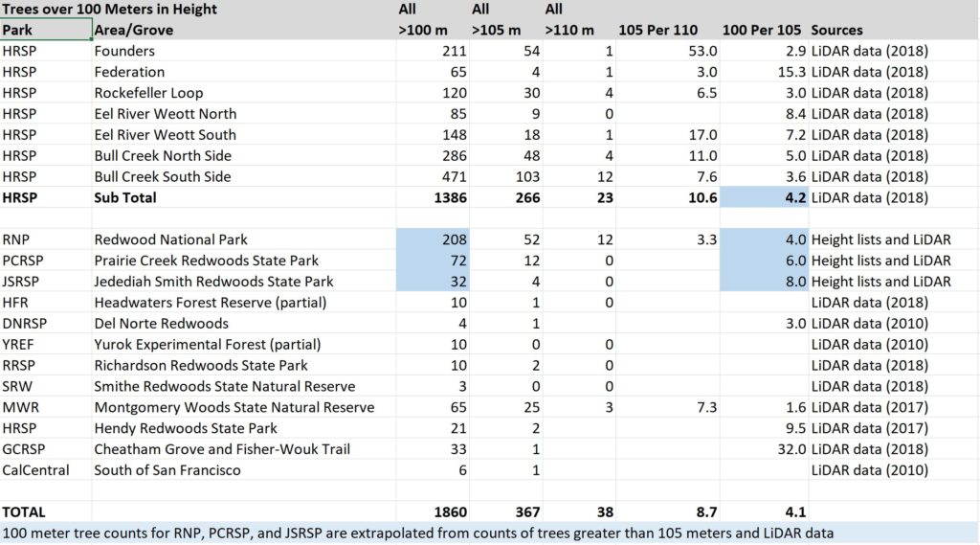
Task: Click the "Trees over 100 Meters in Height" title
Action: tap(110, 10)
